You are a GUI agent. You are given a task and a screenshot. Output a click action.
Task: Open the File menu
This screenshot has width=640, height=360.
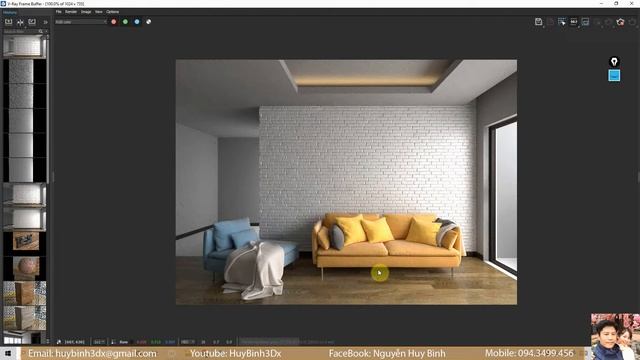(58, 12)
